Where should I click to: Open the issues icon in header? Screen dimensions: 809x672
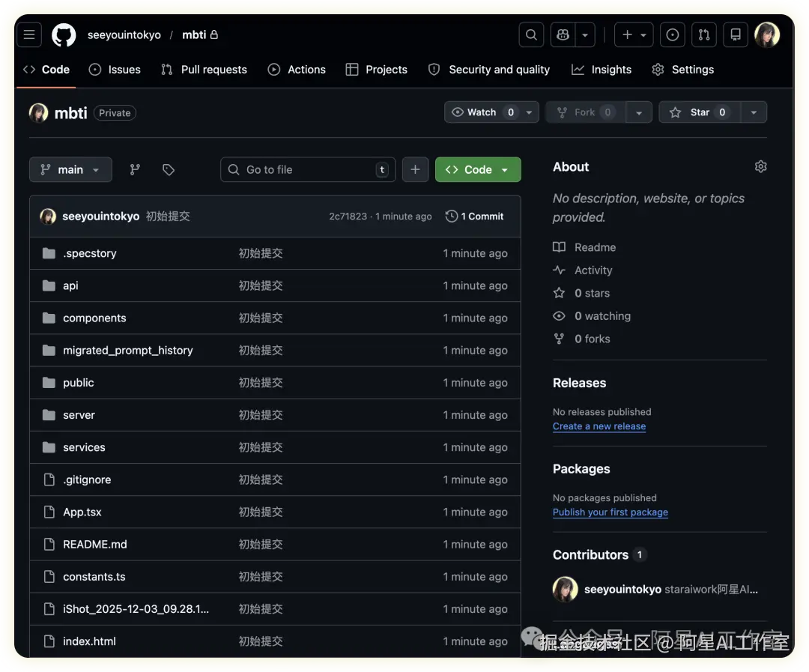672,34
